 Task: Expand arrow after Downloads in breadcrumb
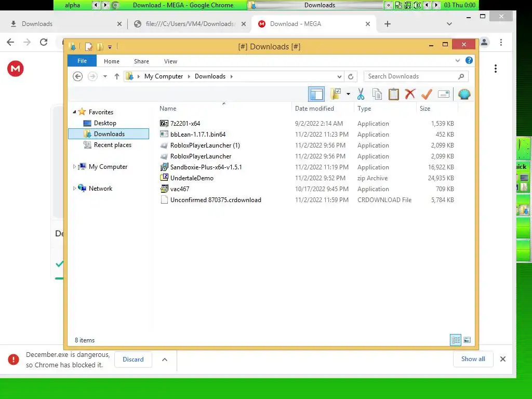[x=231, y=76]
